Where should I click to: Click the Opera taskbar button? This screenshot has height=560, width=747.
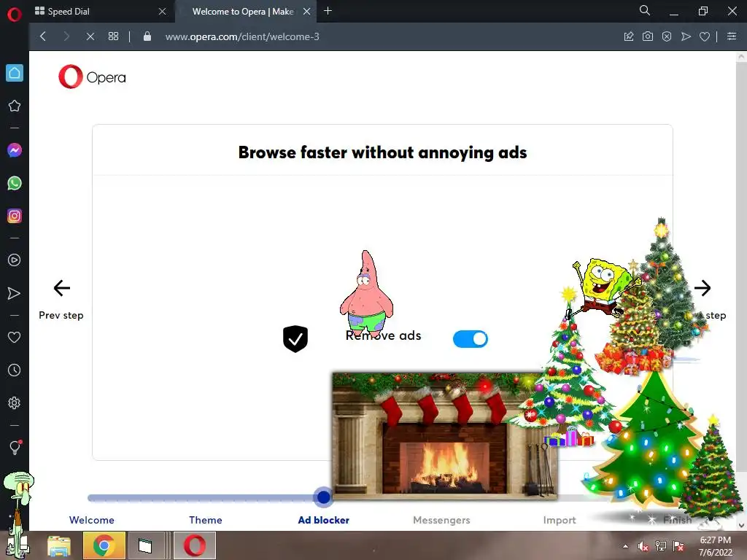pos(194,545)
